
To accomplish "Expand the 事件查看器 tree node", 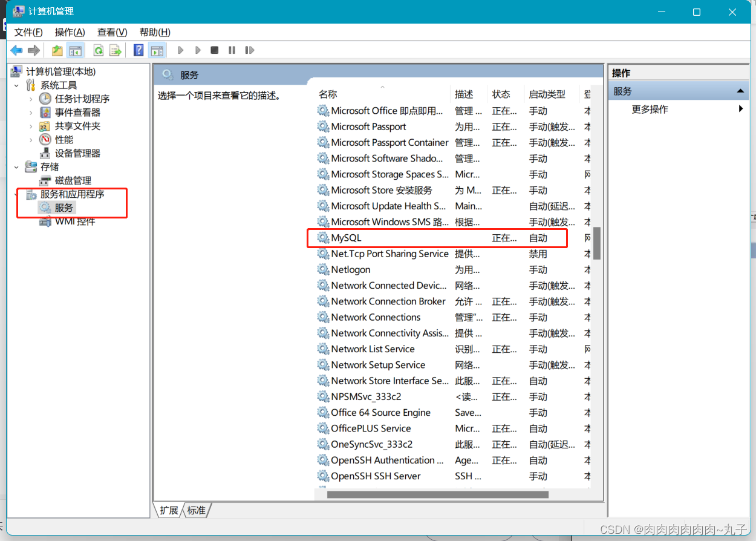I will pyautogui.click(x=30, y=112).
